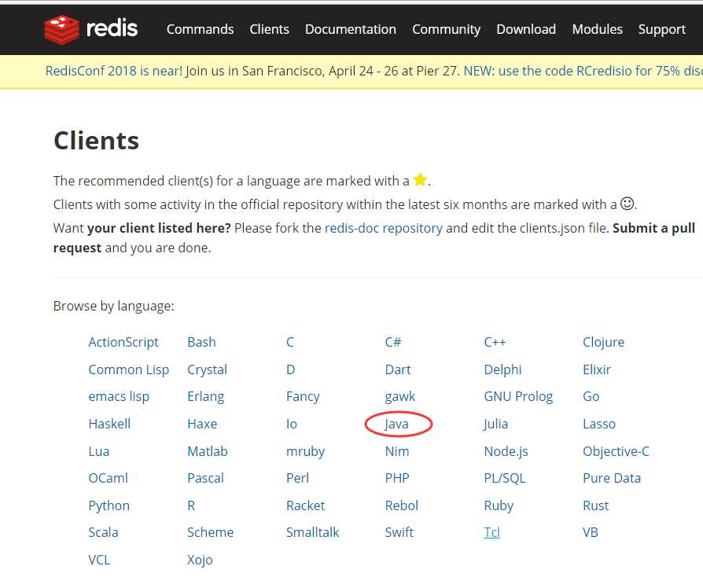The height and width of the screenshot is (588, 703).
Task: Click the Redis logo icon
Action: pyautogui.click(x=62, y=30)
